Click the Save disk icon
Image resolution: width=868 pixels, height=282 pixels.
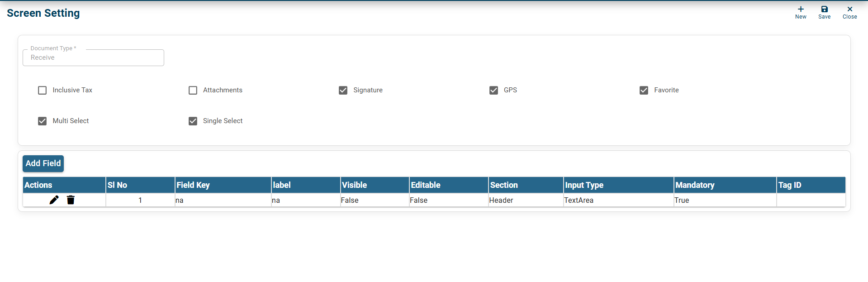[824, 10]
